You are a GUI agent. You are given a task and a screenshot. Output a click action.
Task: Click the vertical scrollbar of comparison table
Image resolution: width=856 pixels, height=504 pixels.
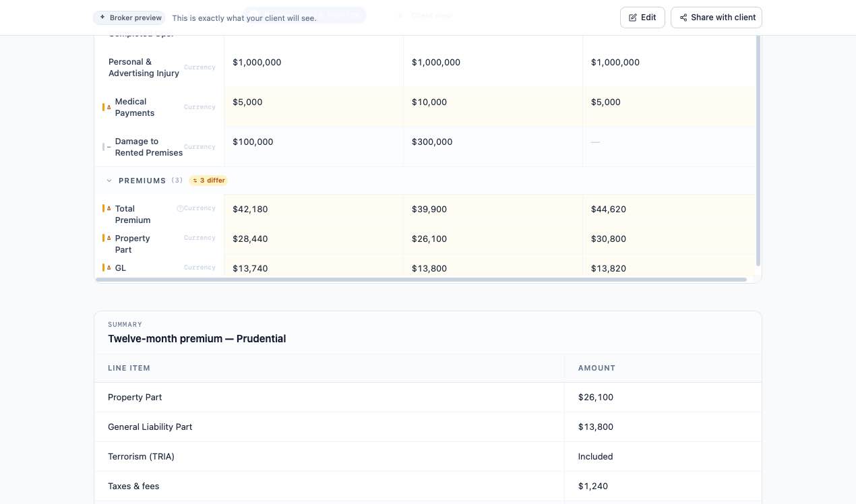pyautogui.click(x=758, y=151)
